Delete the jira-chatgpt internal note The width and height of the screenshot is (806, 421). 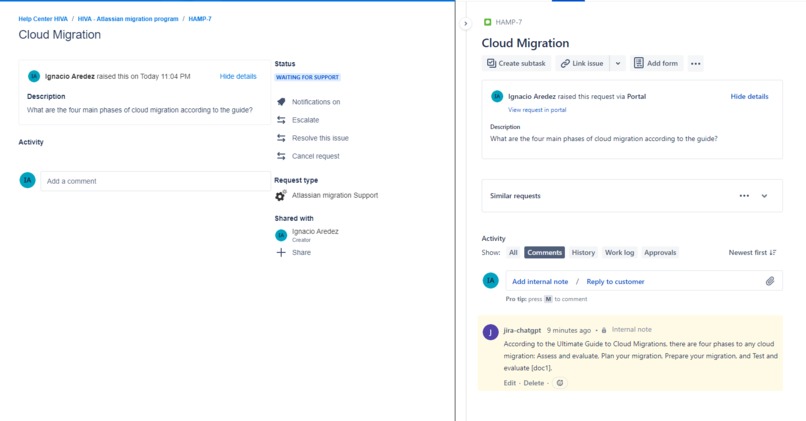(x=534, y=383)
